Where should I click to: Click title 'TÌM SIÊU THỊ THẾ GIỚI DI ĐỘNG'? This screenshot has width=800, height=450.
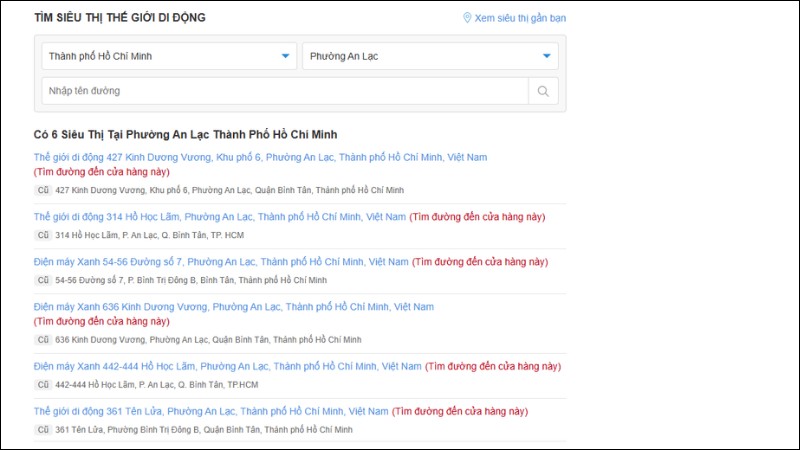[120, 18]
